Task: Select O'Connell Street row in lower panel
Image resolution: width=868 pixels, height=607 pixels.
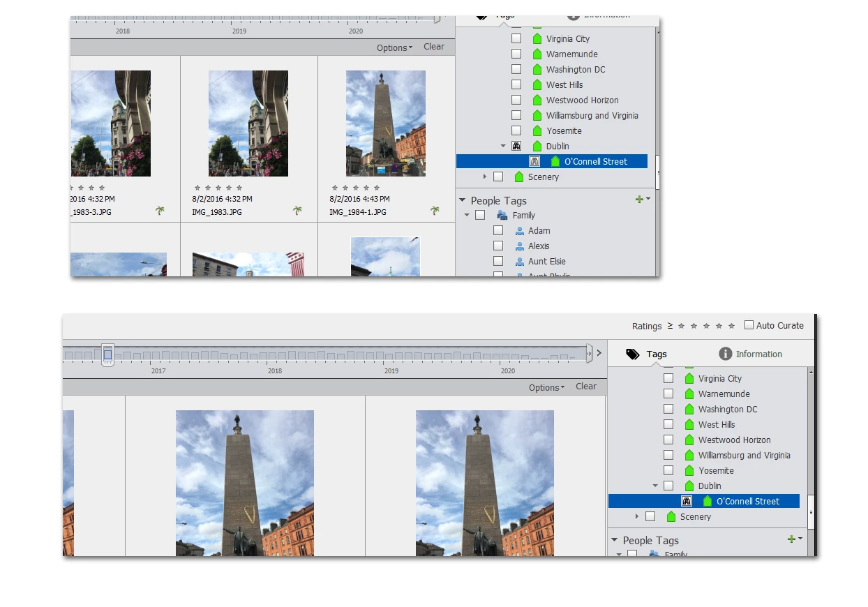Action: tap(704, 501)
